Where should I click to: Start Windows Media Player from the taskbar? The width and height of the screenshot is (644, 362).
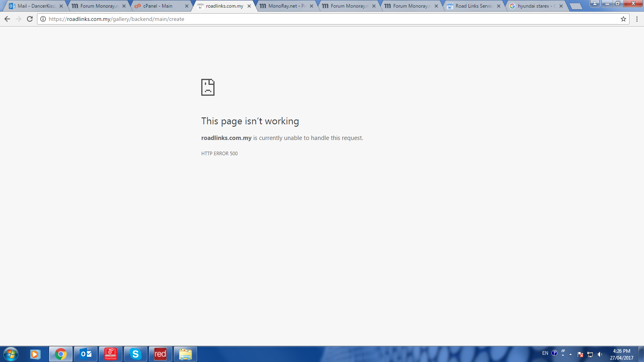coord(35,354)
